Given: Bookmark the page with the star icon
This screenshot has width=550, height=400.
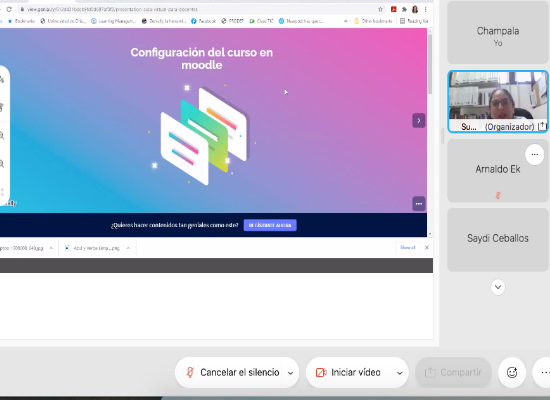Looking at the screenshot, I should pos(380,9).
